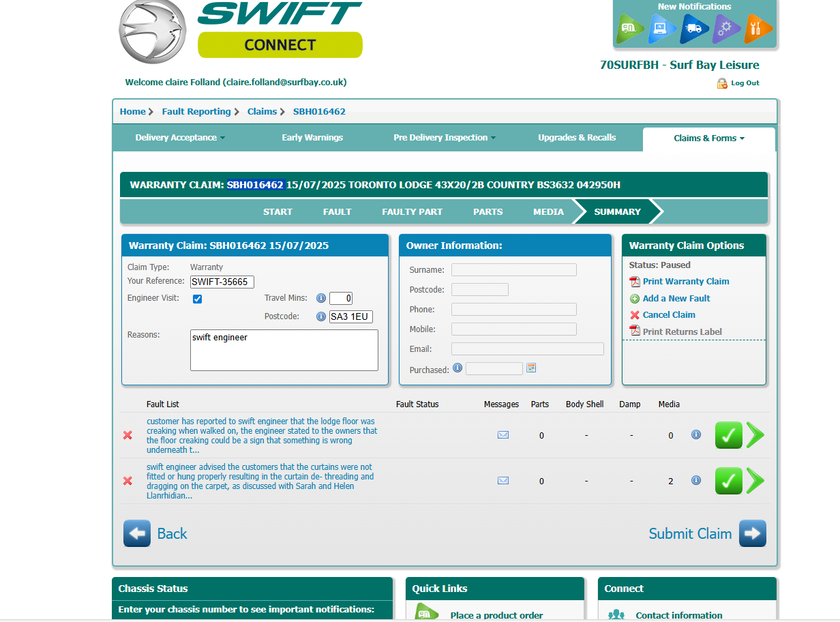Click the Reasons text area
This screenshot has height=622, width=840.
(x=284, y=351)
